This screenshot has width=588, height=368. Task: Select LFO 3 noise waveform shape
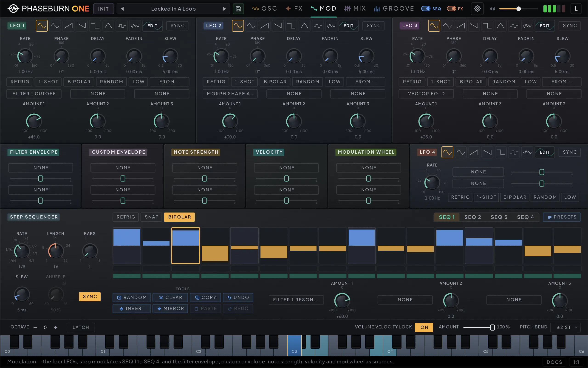[x=527, y=26]
